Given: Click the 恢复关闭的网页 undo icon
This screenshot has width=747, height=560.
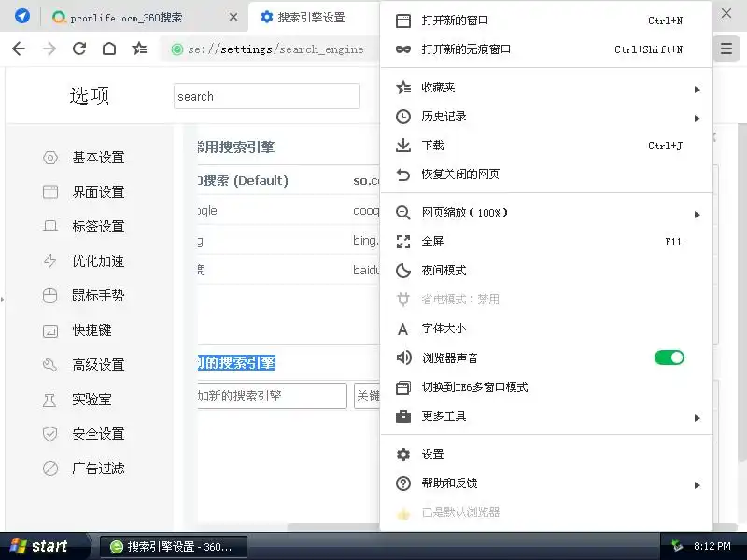Looking at the screenshot, I should pyautogui.click(x=403, y=175).
